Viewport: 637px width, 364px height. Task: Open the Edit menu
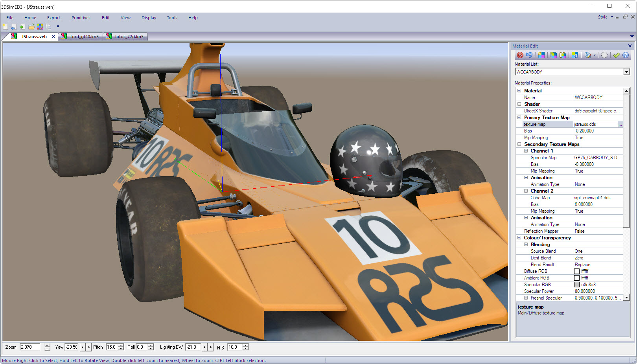click(106, 18)
